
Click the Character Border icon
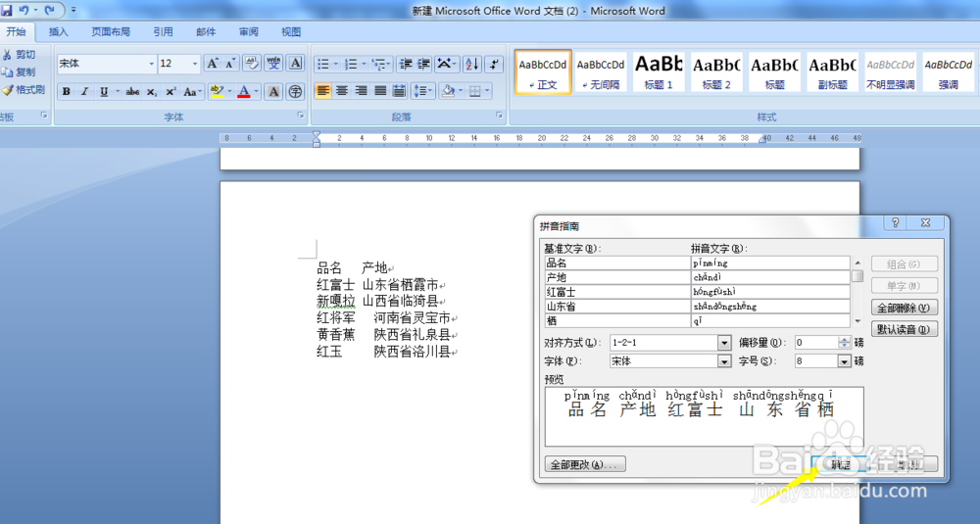[296, 64]
